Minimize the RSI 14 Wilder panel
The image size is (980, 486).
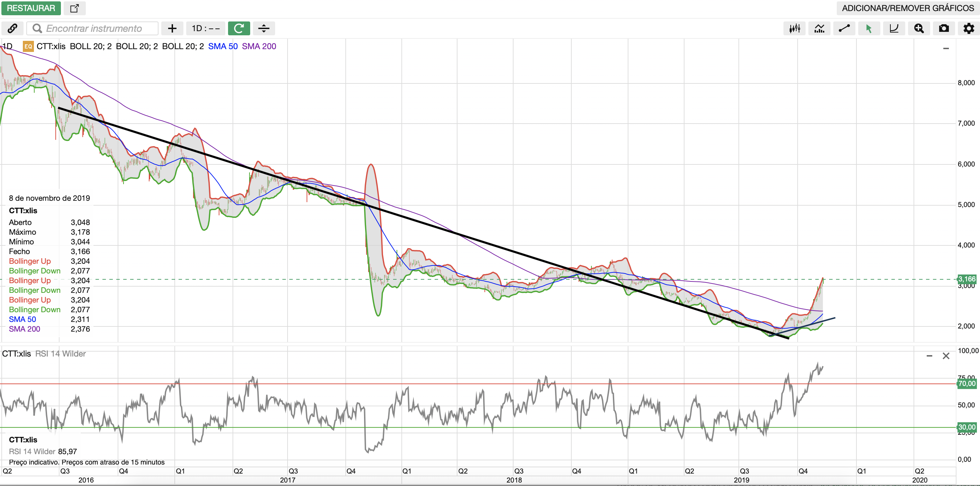coord(929,356)
